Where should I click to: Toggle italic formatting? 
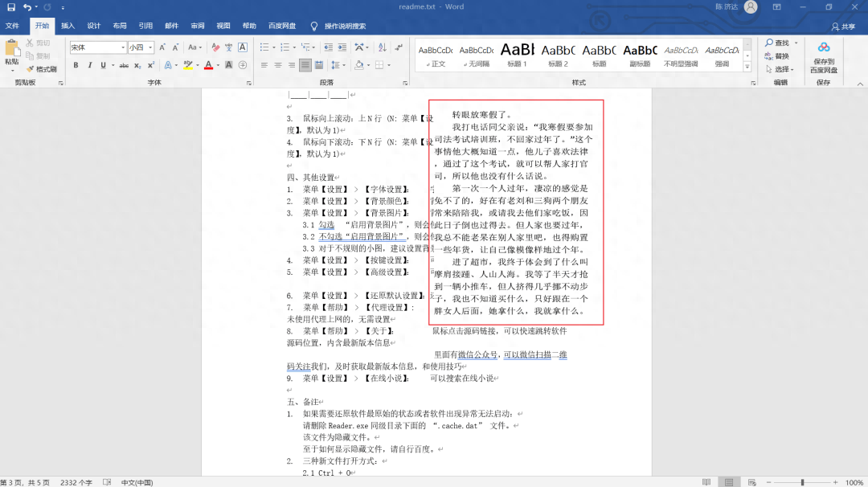(90, 65)
